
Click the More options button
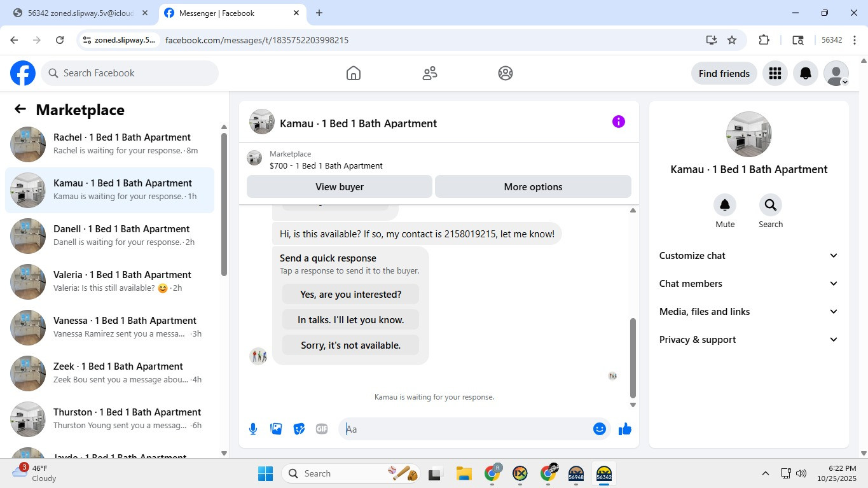tap(533, 187)
